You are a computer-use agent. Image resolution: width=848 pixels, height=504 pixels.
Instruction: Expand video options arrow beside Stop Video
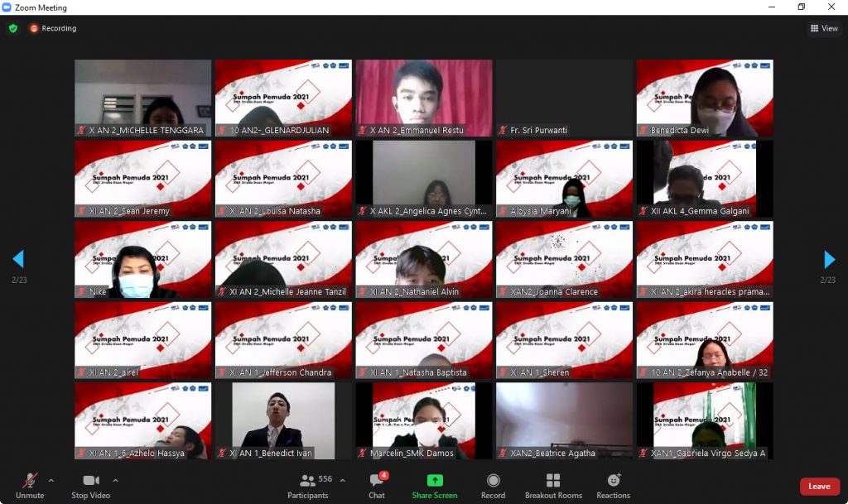[x=115, y=480]
